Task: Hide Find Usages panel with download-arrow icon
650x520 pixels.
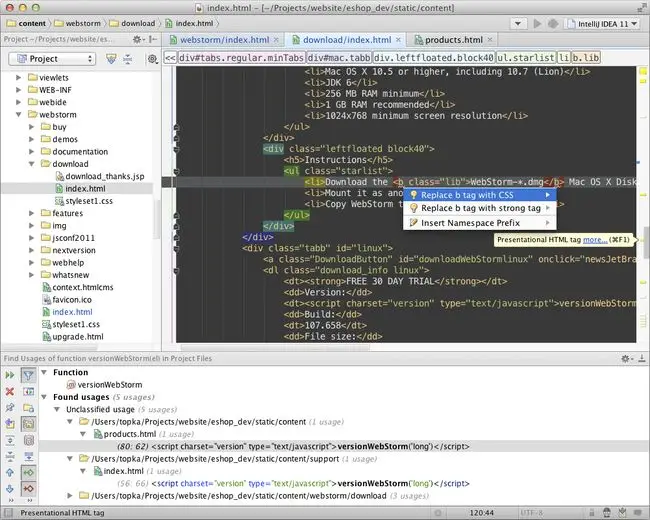Action: pos(641,359)
